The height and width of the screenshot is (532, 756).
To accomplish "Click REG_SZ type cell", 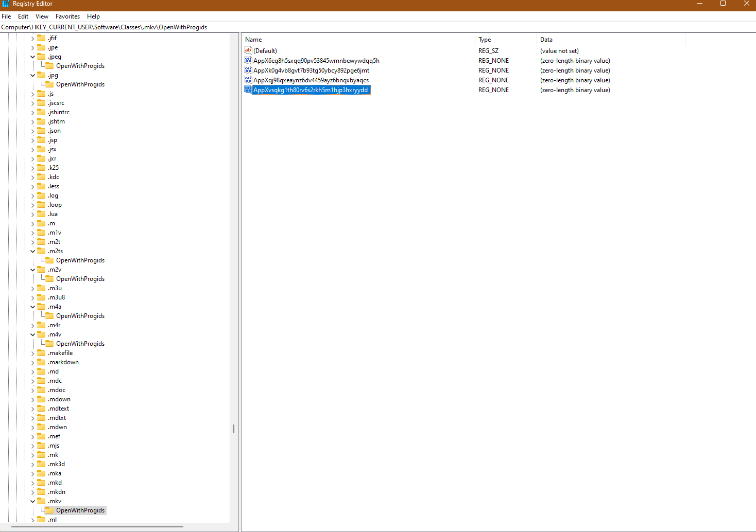I will coord(488,51).
